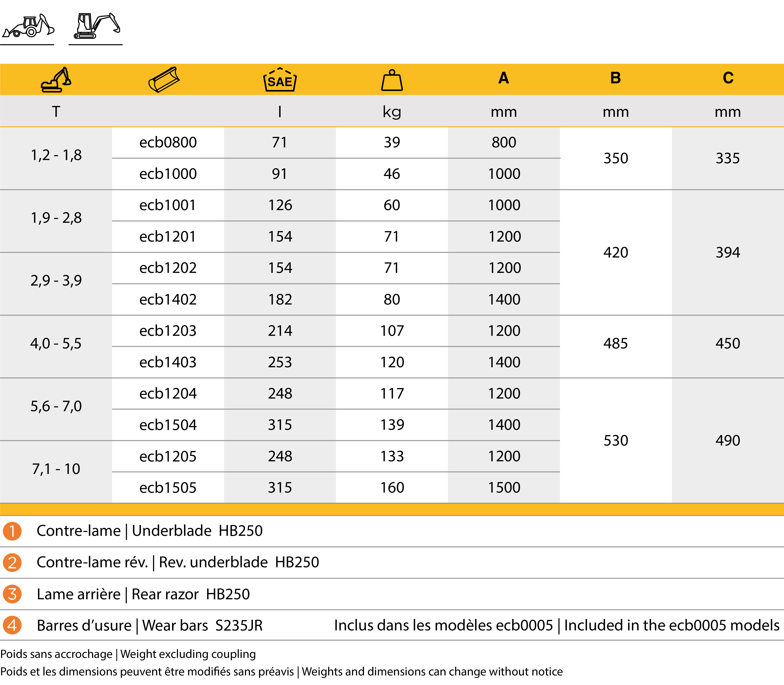
Task: Select column header C
Action: [x=728, y=78]
